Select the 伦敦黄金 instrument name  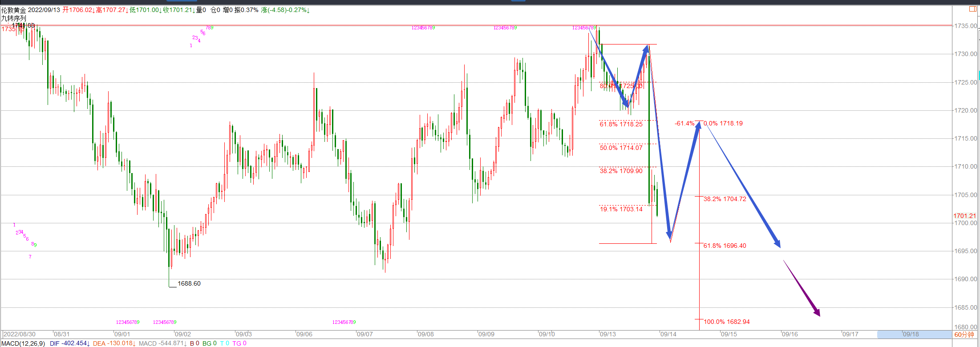[14, 10]
